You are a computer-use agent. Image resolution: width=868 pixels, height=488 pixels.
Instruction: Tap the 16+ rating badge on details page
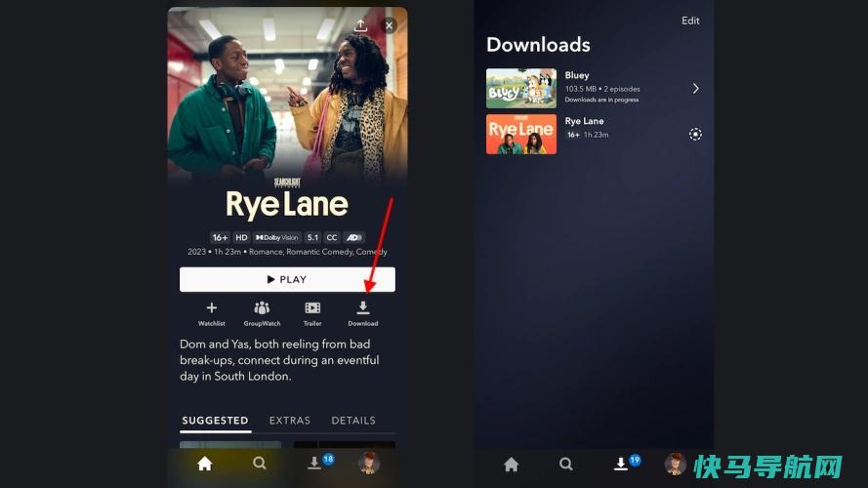(x=220, y=237)
